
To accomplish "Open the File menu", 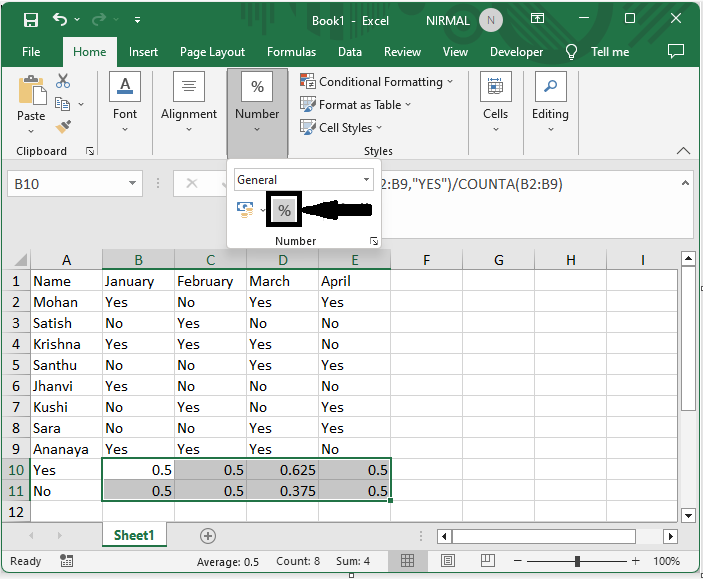I will tap(31, 52).
